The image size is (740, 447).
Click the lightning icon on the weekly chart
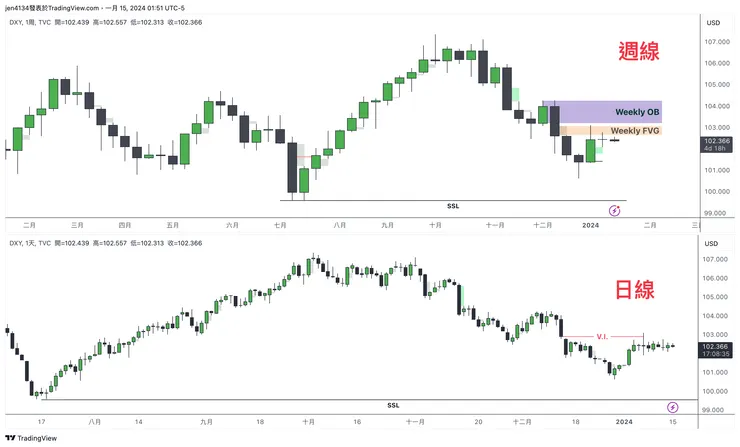pyautogui.click(x=614, y=211)
